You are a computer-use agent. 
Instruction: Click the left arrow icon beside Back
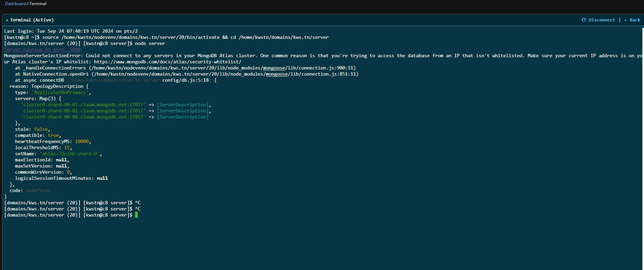(x=626, y=20)
